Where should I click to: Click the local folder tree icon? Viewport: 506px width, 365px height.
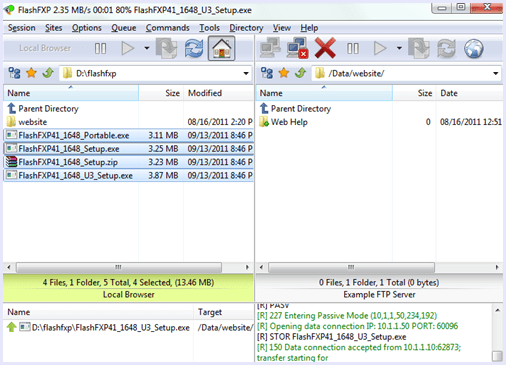click(14, 73)
